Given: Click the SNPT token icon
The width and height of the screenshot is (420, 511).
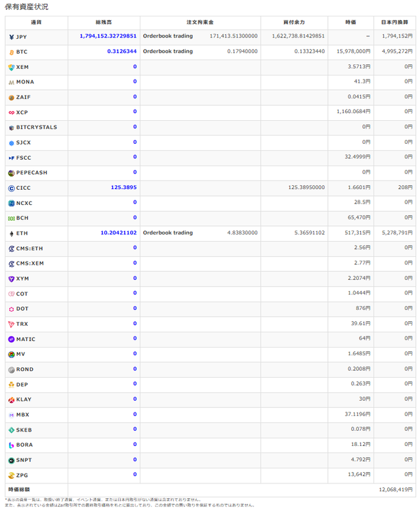Looking at the screenshot, I should coord(11,460).
